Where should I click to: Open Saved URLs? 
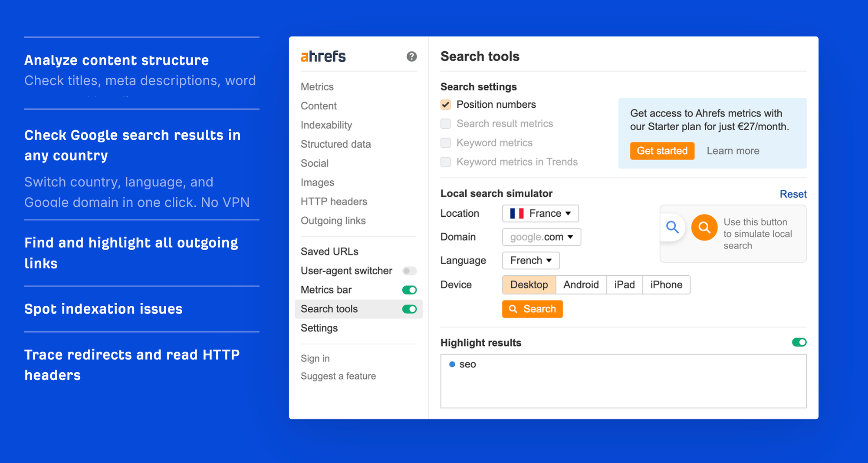[x=330, y=251]
